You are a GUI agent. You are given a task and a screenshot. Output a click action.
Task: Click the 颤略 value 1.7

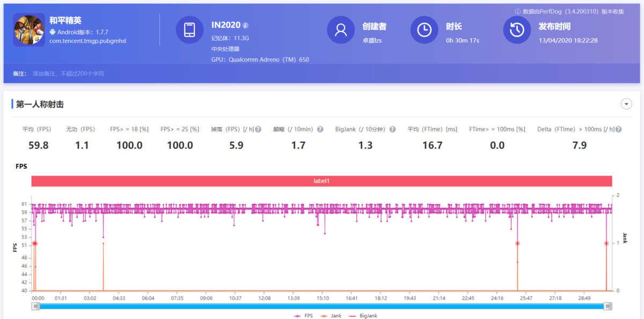[x=298, y=145]
